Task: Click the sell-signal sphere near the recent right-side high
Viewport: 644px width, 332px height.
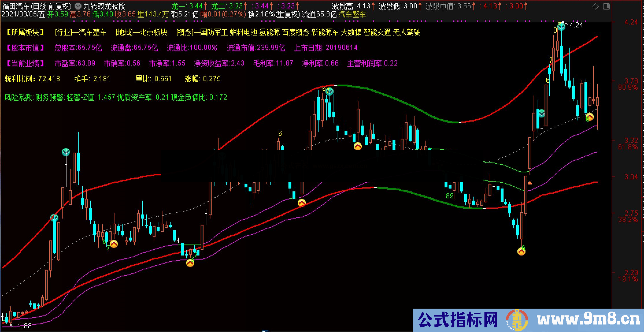Action: click(541, 113)
